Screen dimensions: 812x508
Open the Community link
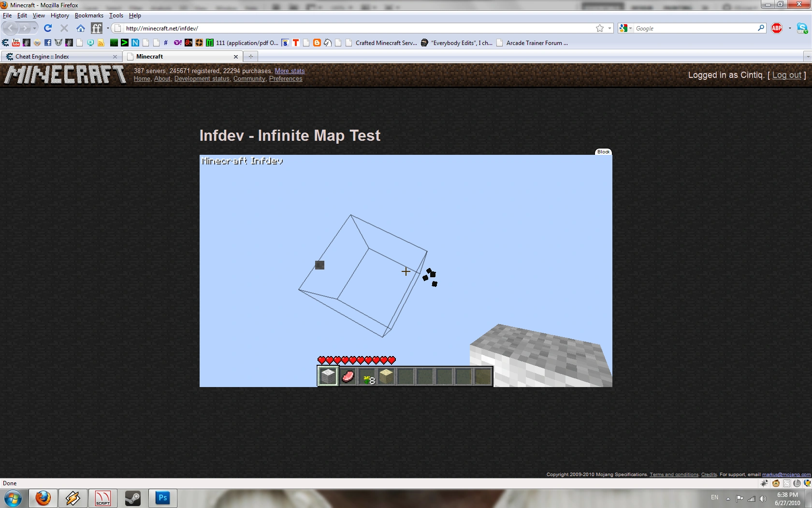pyautogui.click(x=249, y=79)
